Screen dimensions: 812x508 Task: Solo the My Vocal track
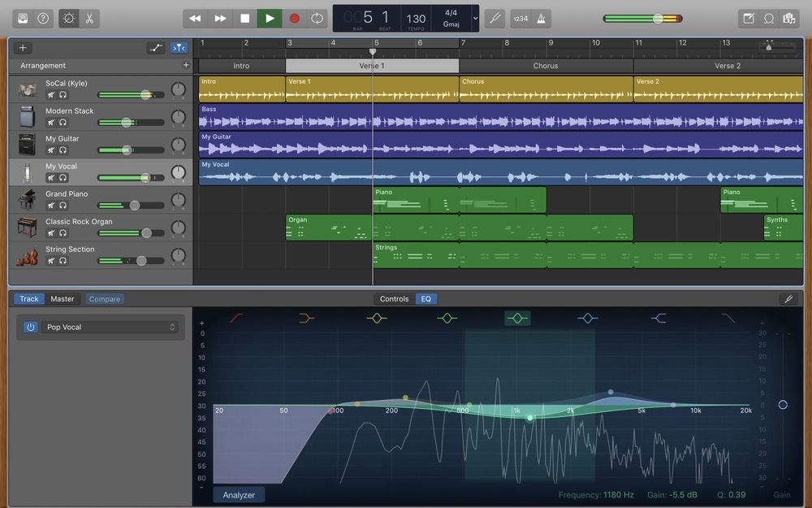[x=63, y=178]
